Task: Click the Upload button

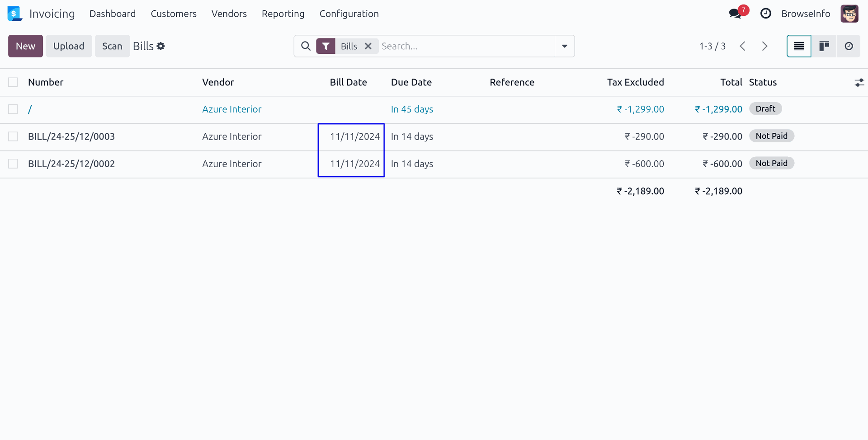Action: tap(69, 46)
